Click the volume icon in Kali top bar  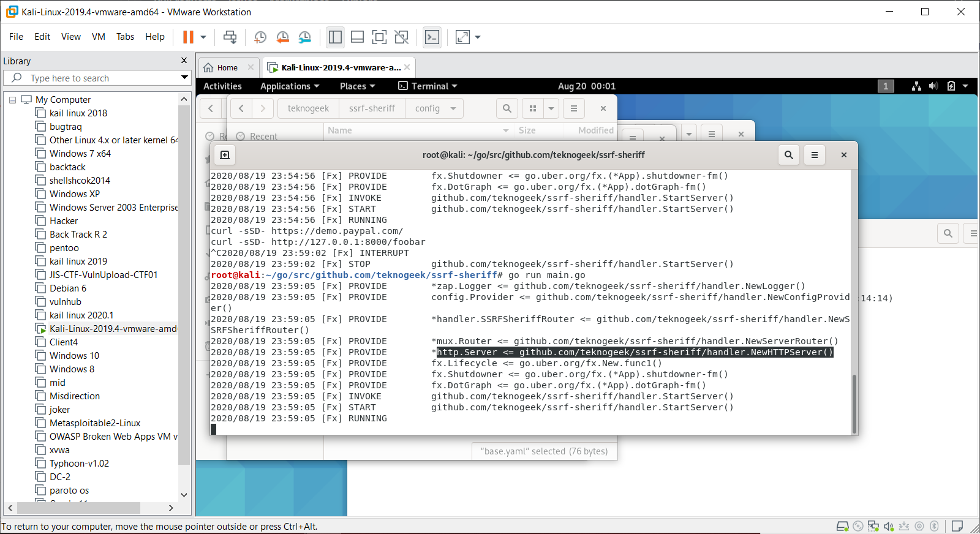933,86
